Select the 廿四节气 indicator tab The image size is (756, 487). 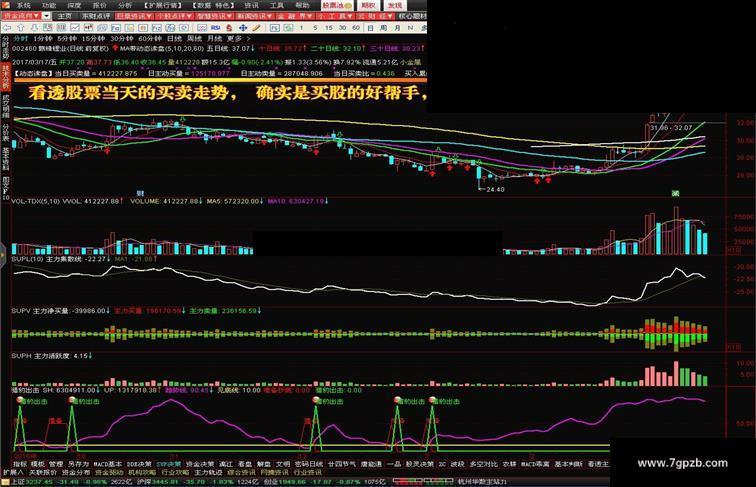pos(341,464)
